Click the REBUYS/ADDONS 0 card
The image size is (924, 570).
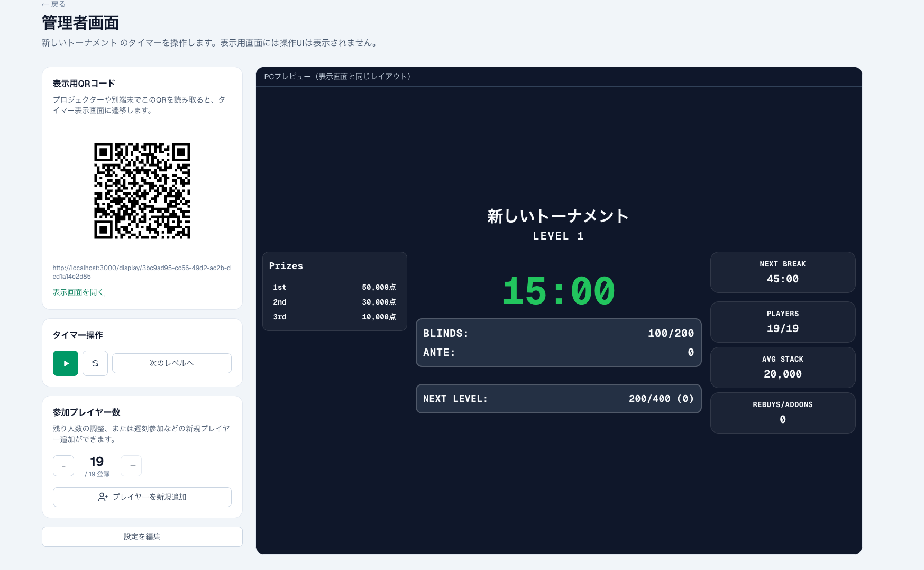(783, 413)
